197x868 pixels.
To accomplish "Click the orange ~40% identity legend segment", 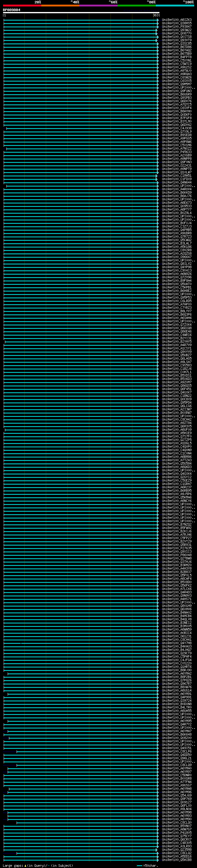I will click(60, 6).
